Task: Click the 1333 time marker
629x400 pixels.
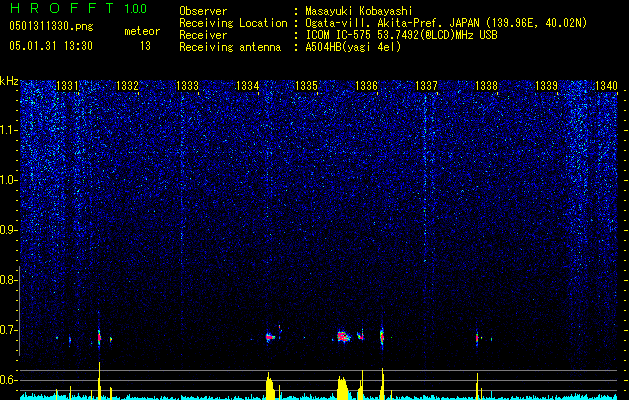Action: point(187,86)
